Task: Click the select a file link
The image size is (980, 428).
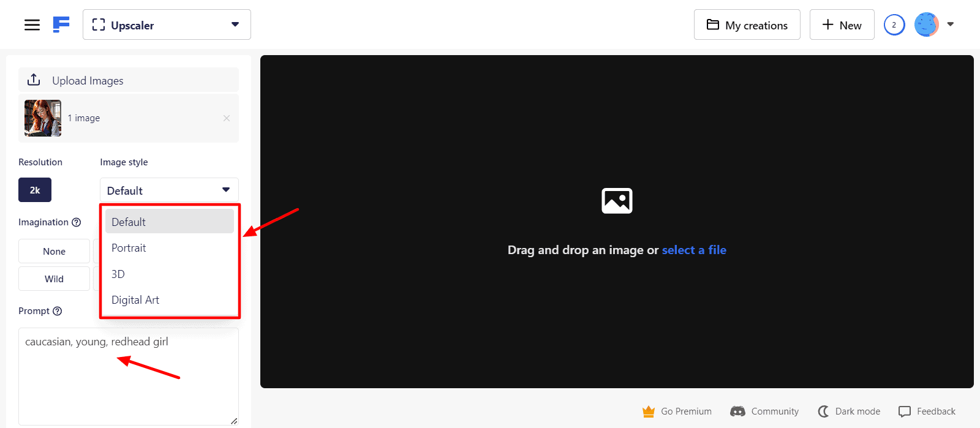Action: [694, 250]
